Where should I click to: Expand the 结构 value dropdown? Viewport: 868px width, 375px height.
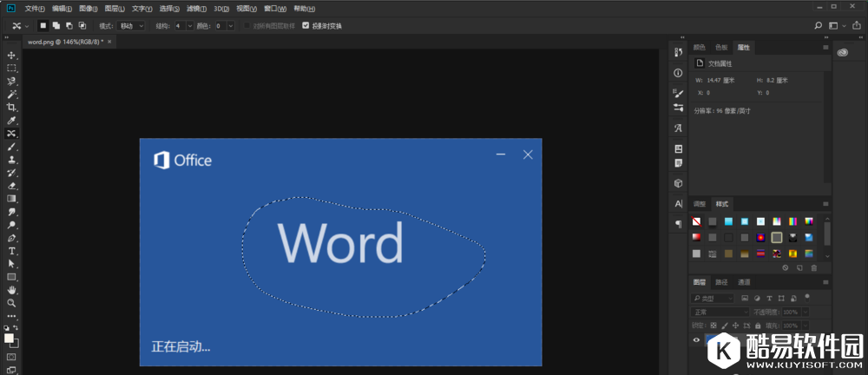tap(189, 26)
